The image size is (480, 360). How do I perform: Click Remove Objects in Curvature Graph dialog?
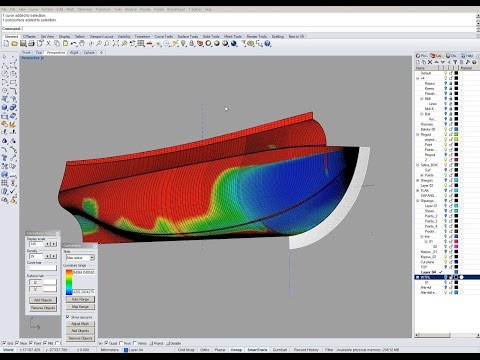tap(43, 308)
